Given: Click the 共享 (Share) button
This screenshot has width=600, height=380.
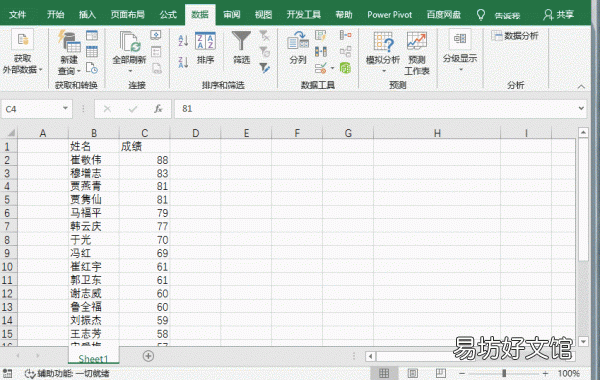Looking at the screenshot, I should click(559, 15).
